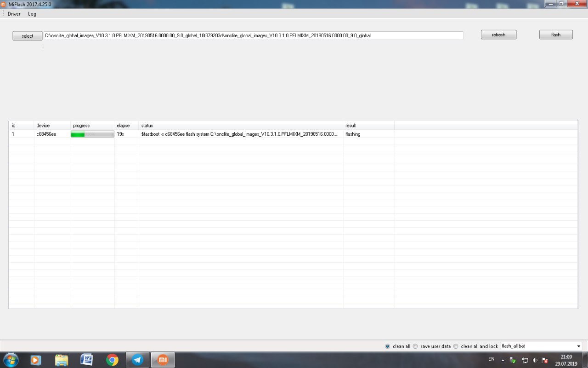Viewport: 588px width, 368px height.
Task: Click the fastboot flash system status text
Action: 241,134
